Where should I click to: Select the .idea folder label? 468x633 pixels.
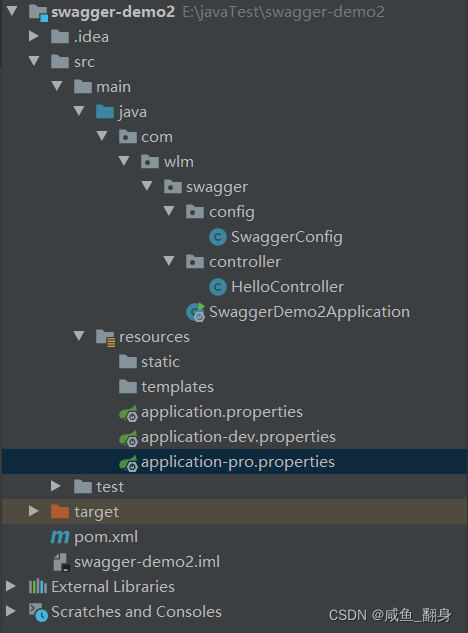pyautogui.click(x=91, y=37)
